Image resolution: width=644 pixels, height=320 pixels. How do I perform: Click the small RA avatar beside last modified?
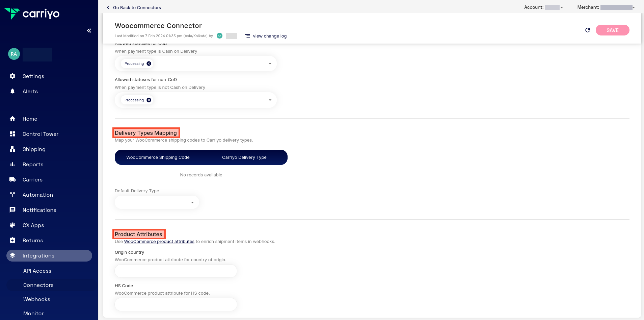click(x=219, y=36)
